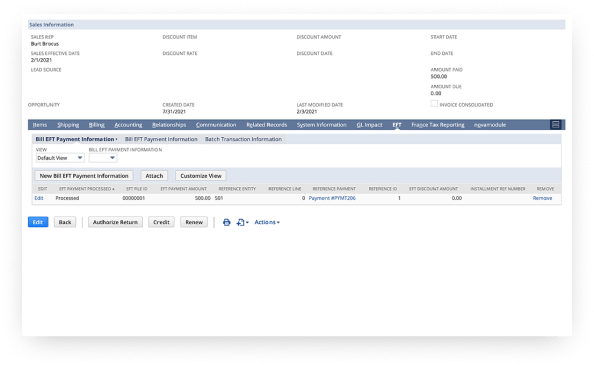Click the Customize View button
The height and width of the screenshot is (367, 594).
pos(201,176)
